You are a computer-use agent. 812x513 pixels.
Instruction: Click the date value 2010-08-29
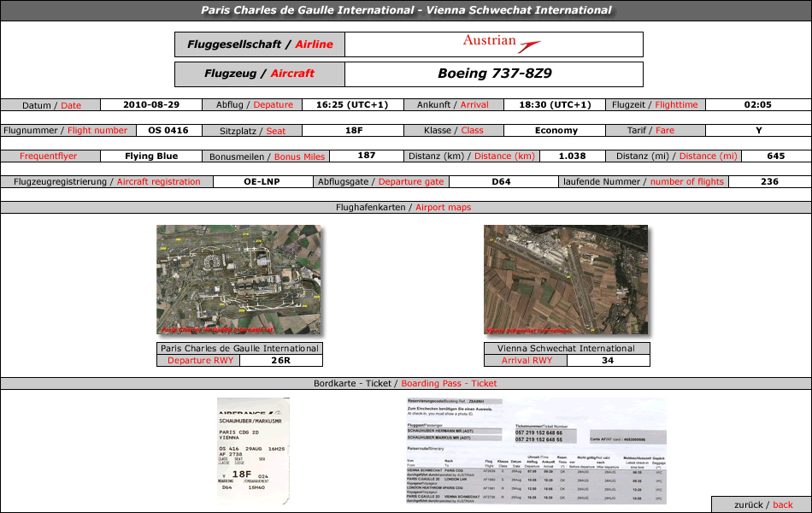[x=151, y=104]
